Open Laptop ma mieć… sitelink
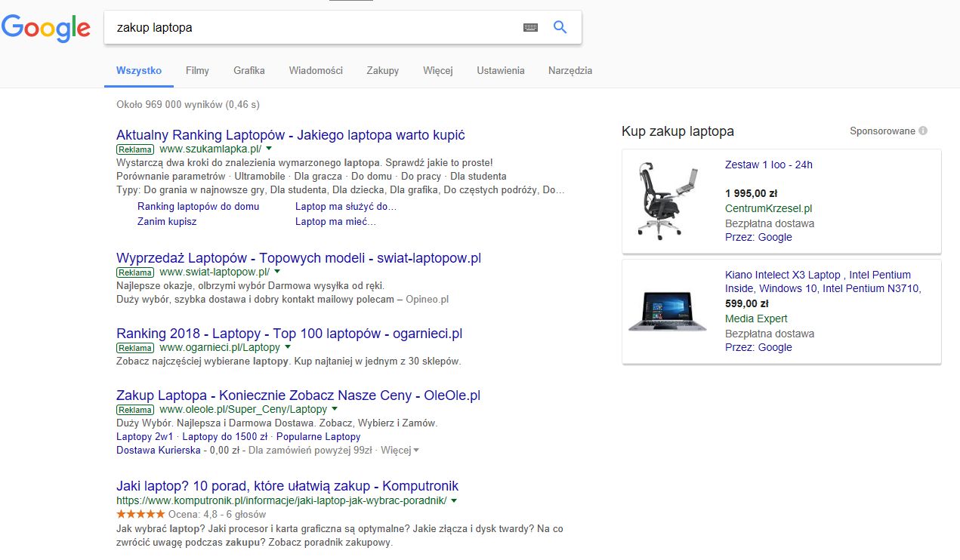960x560 pixels. (x=335, y=221)
